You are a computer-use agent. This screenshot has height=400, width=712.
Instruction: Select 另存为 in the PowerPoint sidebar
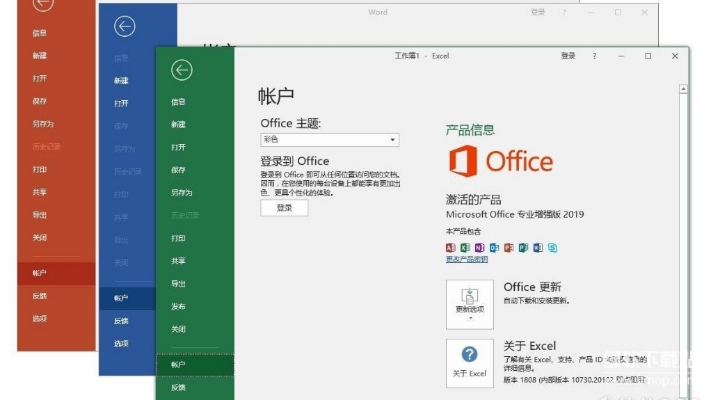(43, 123)
